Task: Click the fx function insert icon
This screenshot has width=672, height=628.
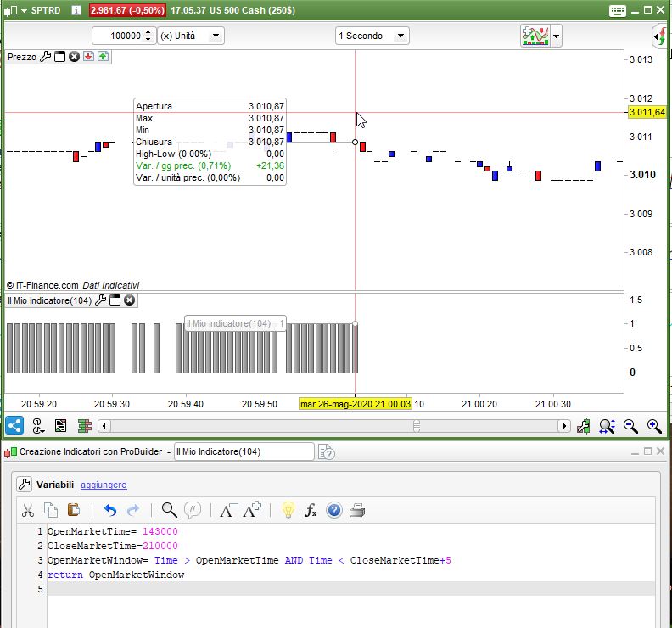Action: coord(311,510)
